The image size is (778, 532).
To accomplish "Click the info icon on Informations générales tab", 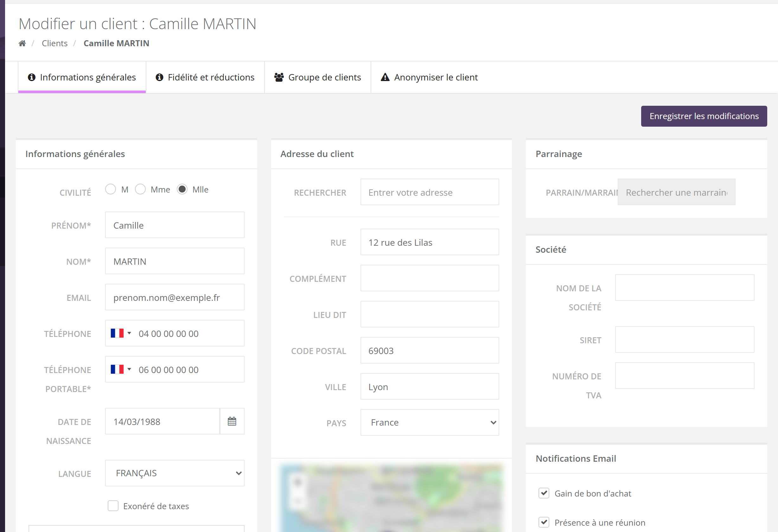I will [x=32, y=77].
